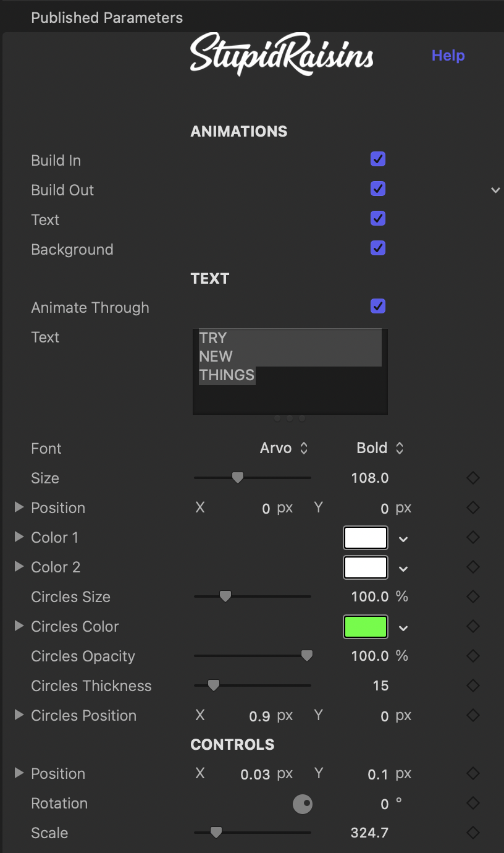Click the StupidRaisins logo
This screenshot has height=853, width=504.
tap(282, 54)
